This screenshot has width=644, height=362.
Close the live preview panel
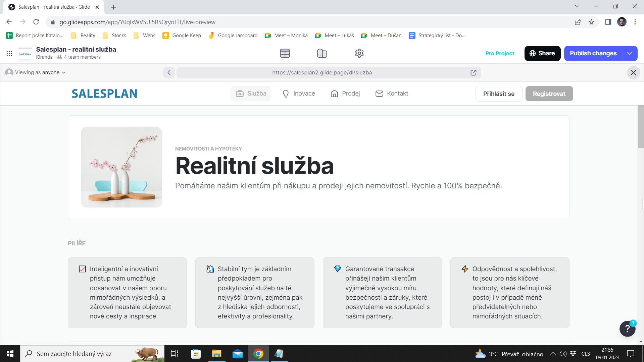click(x=633, y=72)
